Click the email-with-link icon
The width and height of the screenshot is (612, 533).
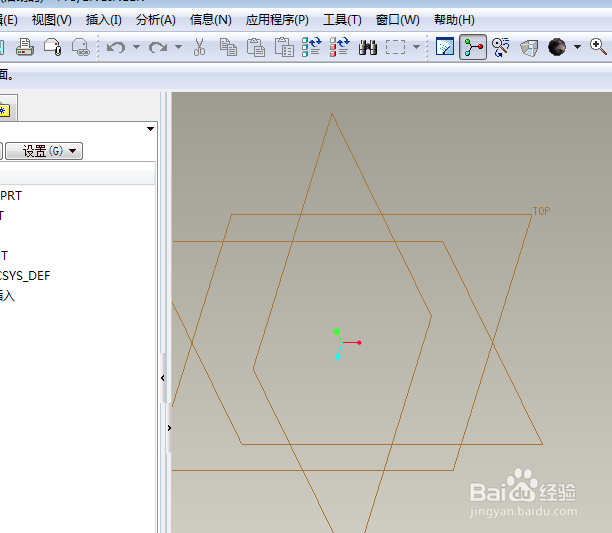click(x=81, y=47)
